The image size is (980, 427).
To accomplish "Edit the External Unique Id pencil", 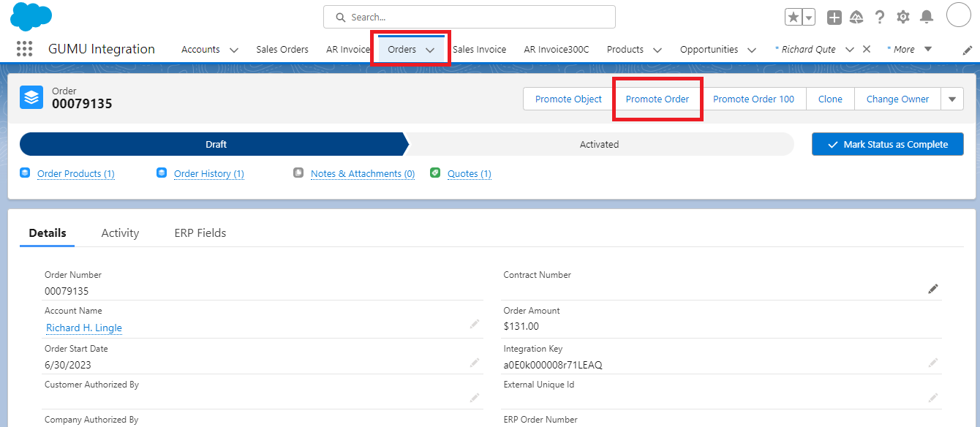I will pos(933,398).
